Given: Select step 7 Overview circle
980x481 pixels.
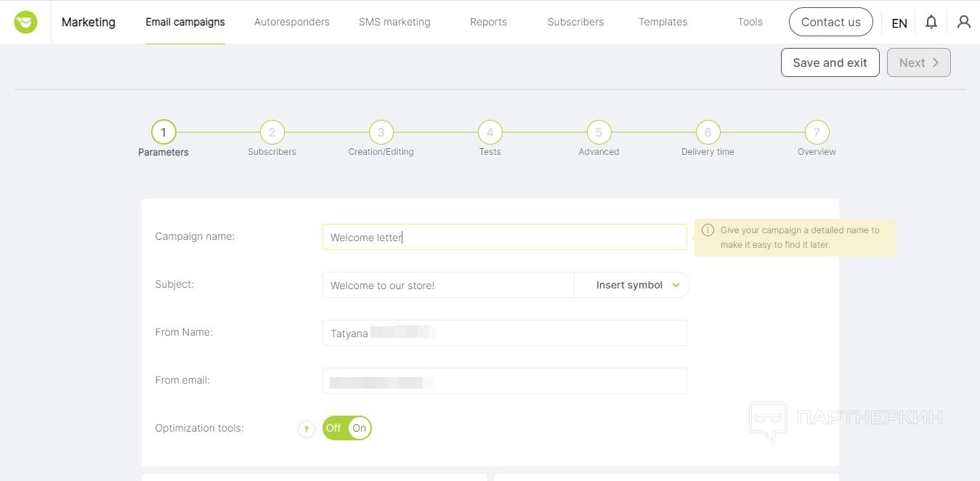Looking at the screenshot, I should (817, 132).
